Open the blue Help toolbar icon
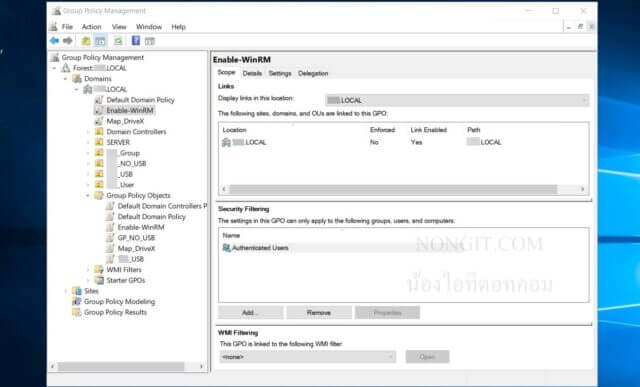This screenshot has width=640, height=387. [136, 40]
